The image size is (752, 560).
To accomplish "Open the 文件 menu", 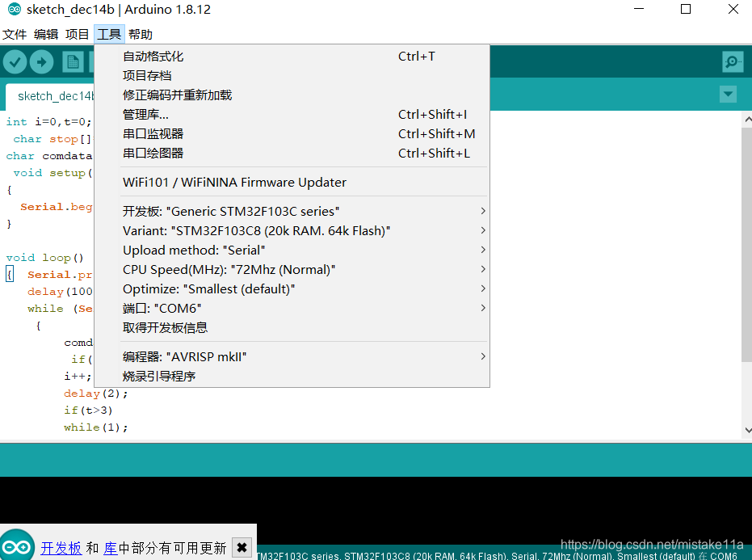I will coord(15,35).
